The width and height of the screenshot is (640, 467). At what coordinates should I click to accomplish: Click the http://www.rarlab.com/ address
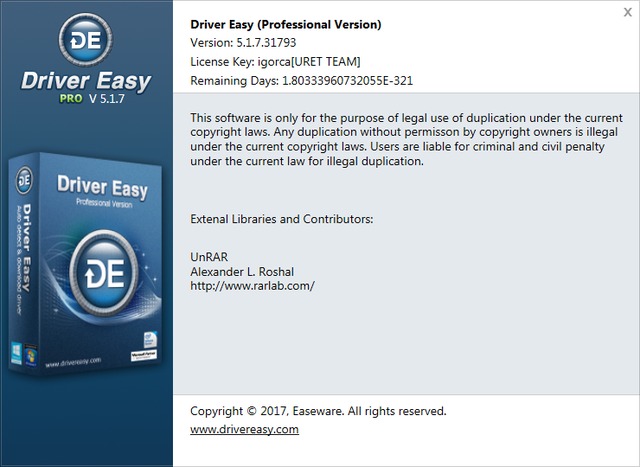[x=252, y=286]
